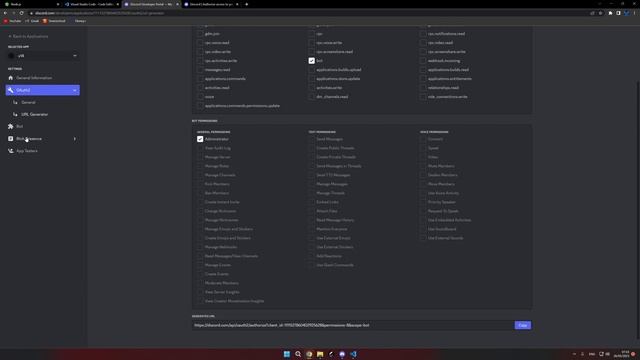Close the Discord Developer Portal tab
This screenshot has width=640, height=360.
point(178,4)
